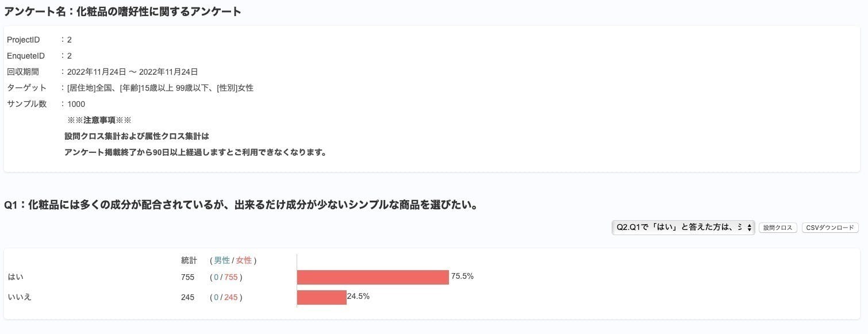The height and width of the screenshot is (334, 868).
Task: Click the サンプル数 value 1000
Action: (x=76, y=103)
